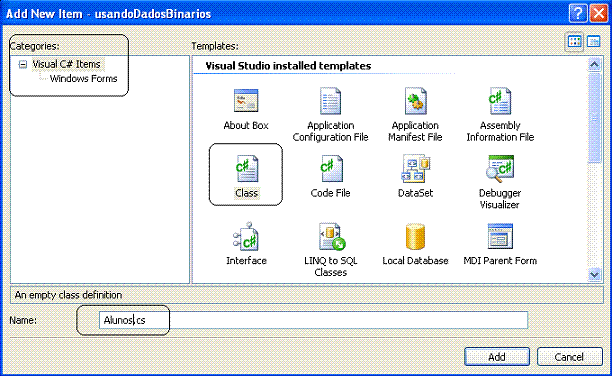This screenshot has height=376, width=612.
Task: Click the "Visual Studio installed templates" header
Action: pyautogui.click(x=288, y=66)
